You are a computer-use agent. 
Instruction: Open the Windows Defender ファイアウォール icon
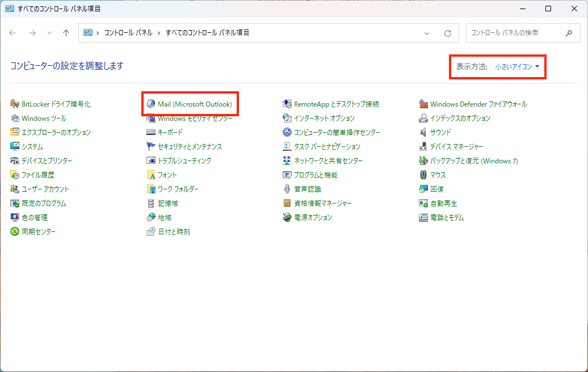tap(423, 104)
